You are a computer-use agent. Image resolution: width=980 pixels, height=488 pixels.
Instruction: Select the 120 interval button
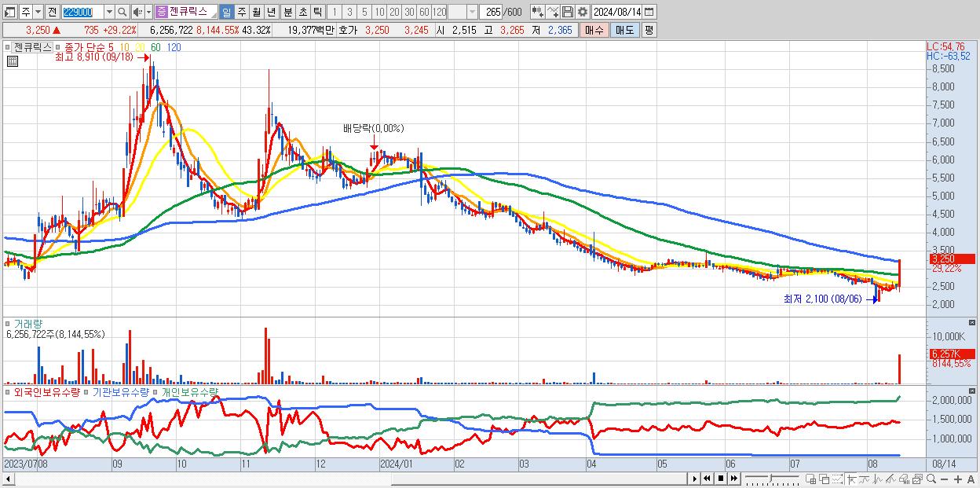coord(440,12)
